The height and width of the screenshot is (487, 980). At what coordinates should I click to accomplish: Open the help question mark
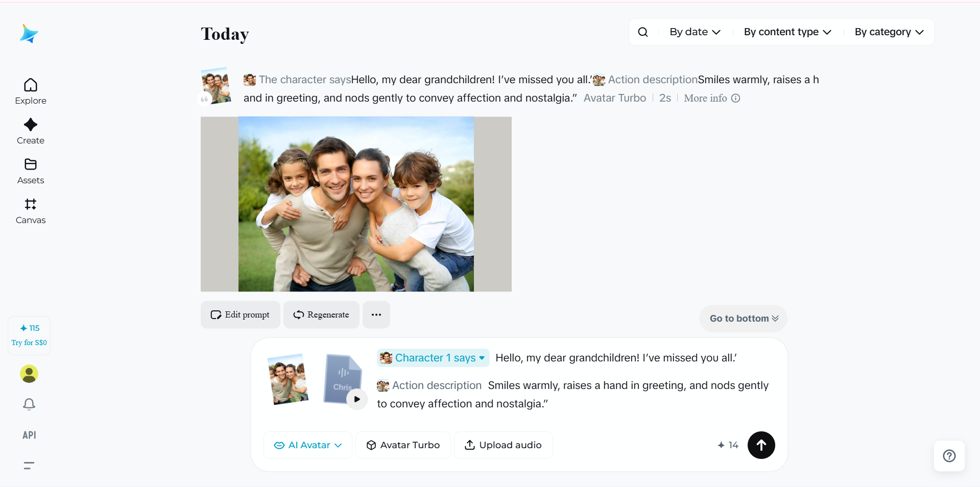pyautogui.click(x=949, y=456)
